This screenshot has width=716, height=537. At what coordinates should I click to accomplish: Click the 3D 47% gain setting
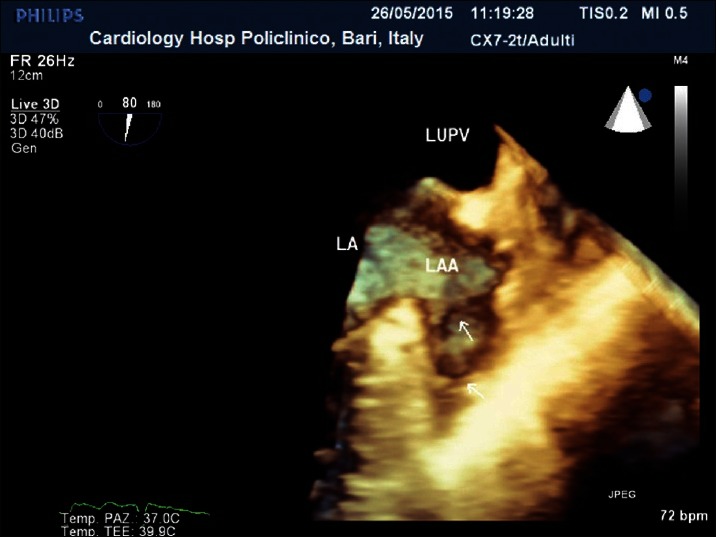tap(32, 118)
